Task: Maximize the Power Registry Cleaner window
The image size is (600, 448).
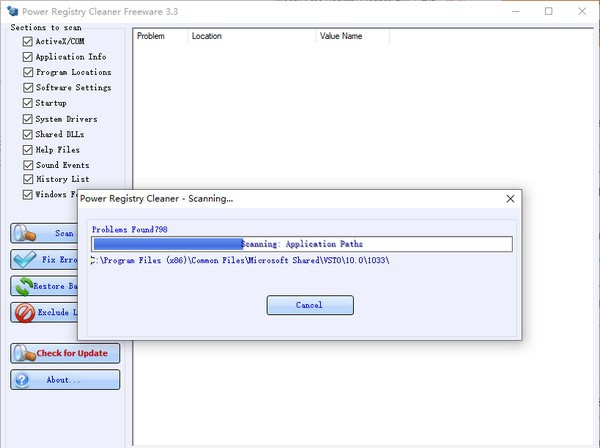Action: (548, 11)
